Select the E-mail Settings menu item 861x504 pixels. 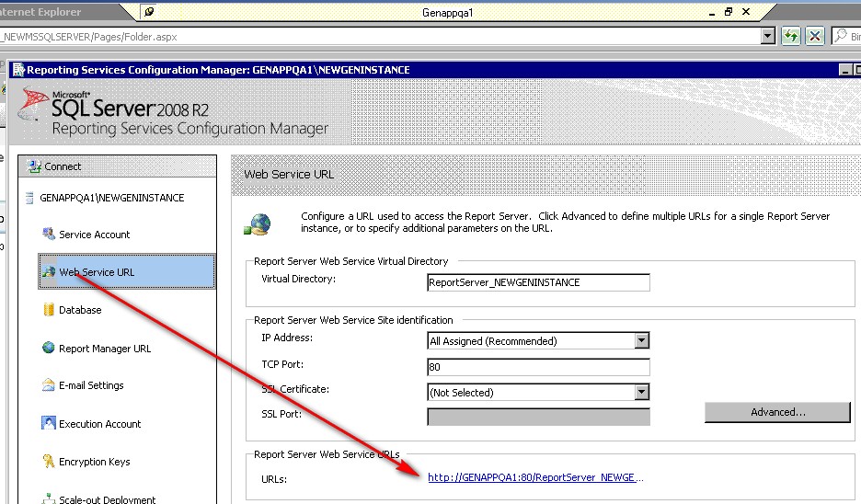(x=91, y=385)
